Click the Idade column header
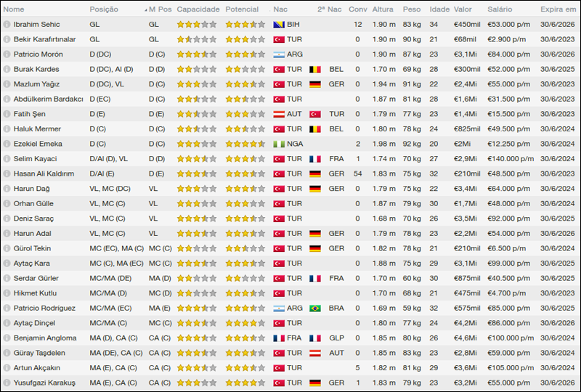This screenshot has height=392, width=581. (439, 9)
